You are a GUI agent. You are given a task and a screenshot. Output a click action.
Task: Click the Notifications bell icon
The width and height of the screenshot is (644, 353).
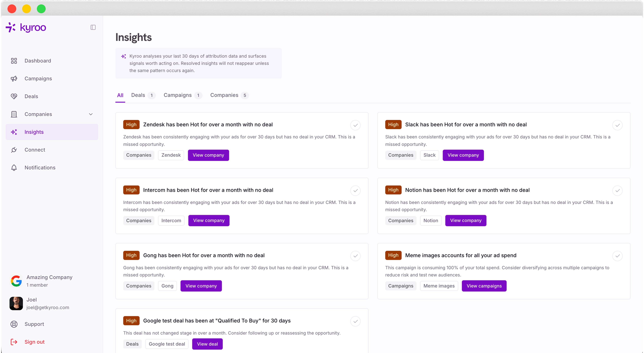pyautogui.click(x=14, y=168)
